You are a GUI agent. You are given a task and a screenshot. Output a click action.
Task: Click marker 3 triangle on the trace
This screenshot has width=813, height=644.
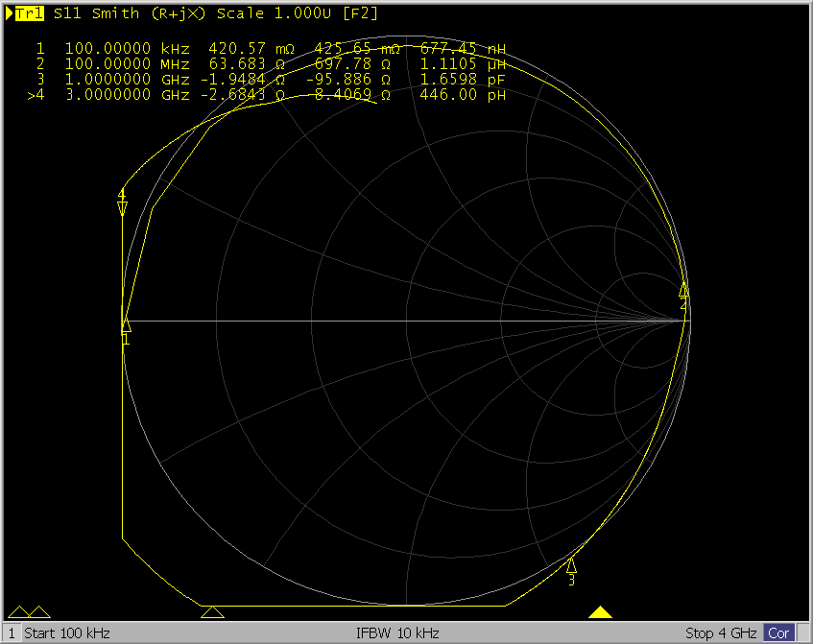point(571,565)
